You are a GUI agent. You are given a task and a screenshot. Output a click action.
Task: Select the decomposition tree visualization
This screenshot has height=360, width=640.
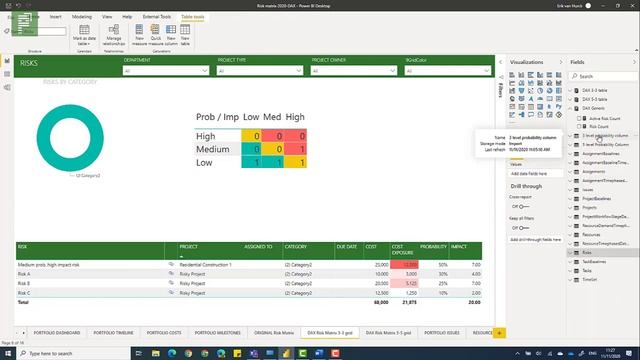(521, 115)
